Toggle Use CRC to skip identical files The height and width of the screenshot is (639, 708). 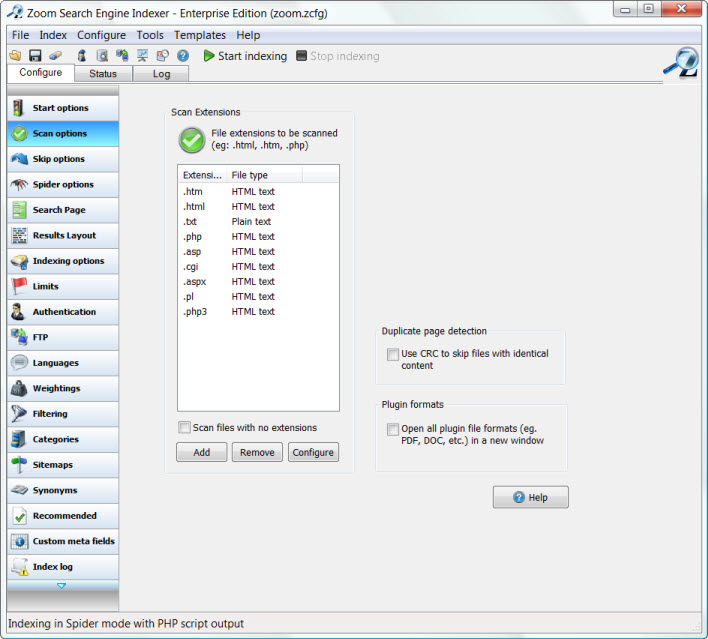(x=393, y=354)
